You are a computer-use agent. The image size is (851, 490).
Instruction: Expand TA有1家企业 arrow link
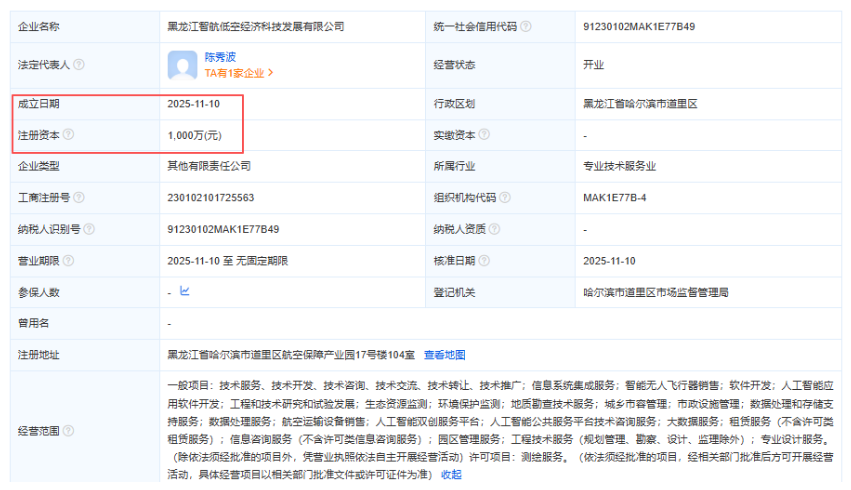coord(239,73)
